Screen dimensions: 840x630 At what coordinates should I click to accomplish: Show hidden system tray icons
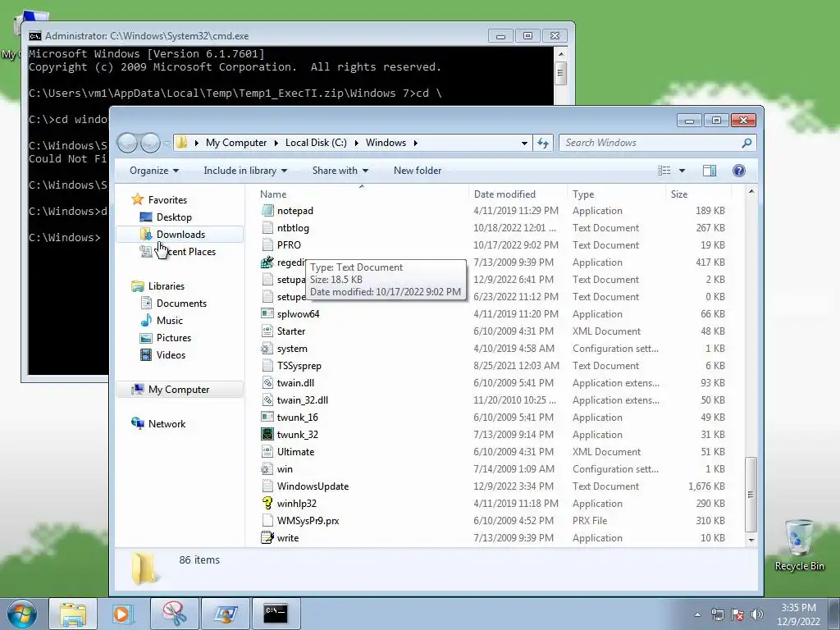pyautogui.click(x=697, y=614)
